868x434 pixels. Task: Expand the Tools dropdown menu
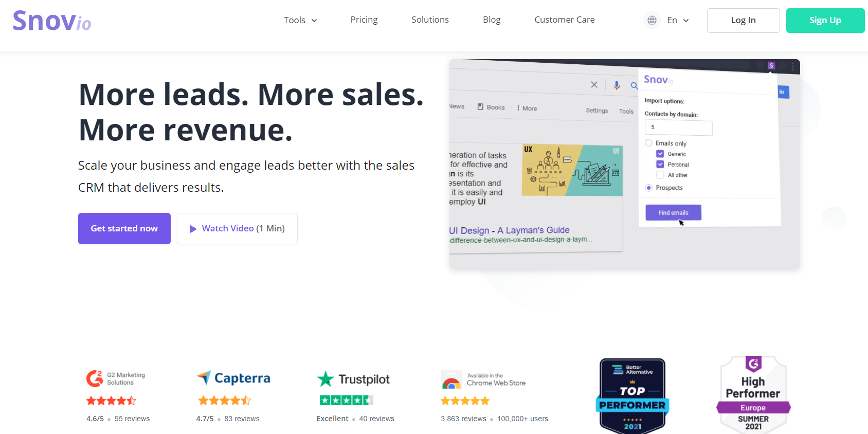(300, 20)
